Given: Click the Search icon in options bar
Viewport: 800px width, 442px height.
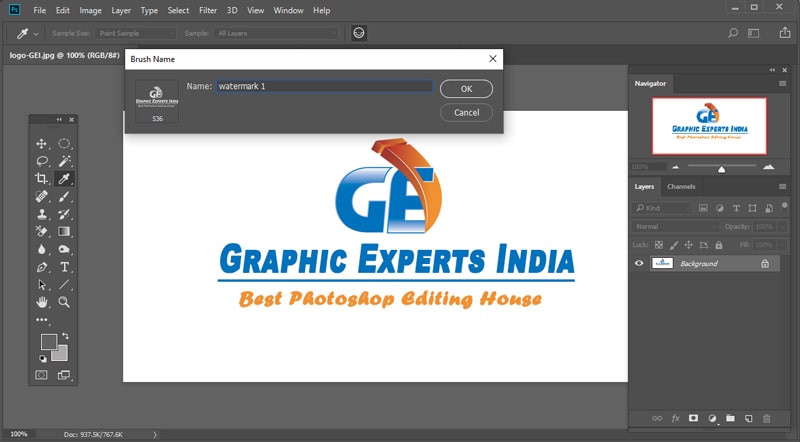Looking at the screenshot, I should [733, 33].
